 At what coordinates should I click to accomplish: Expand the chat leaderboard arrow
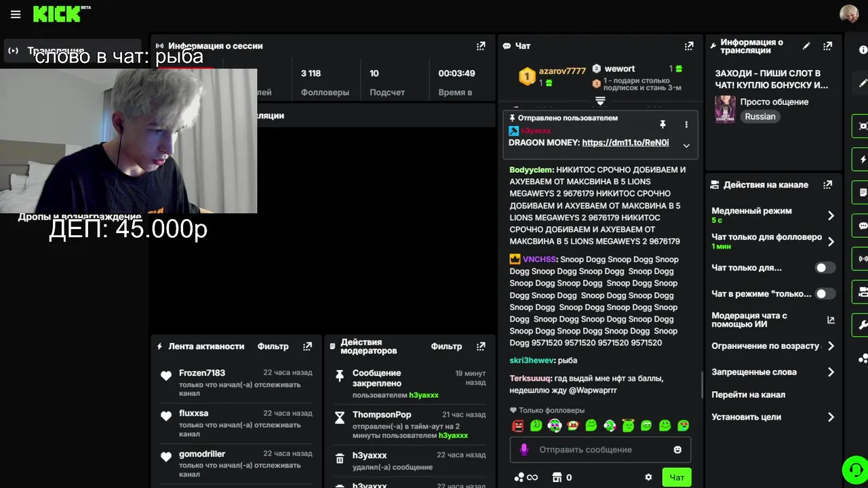point(600,100)
